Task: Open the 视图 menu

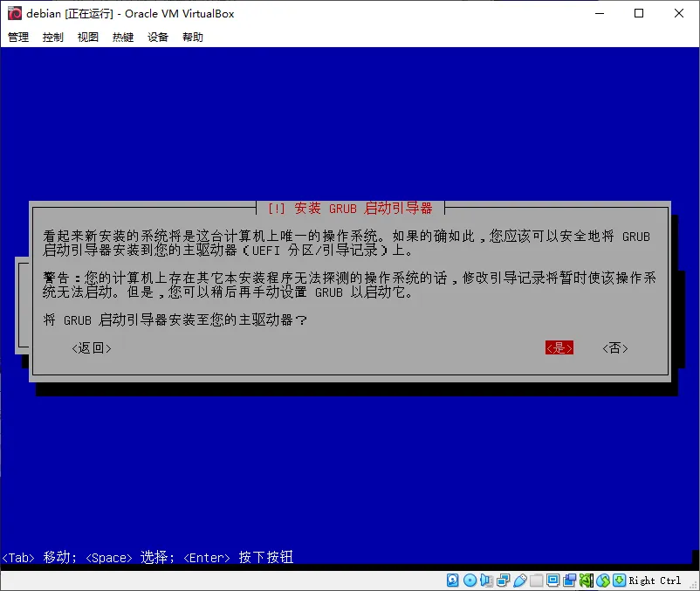Action: pyautogui.click(x=88, y=37)
